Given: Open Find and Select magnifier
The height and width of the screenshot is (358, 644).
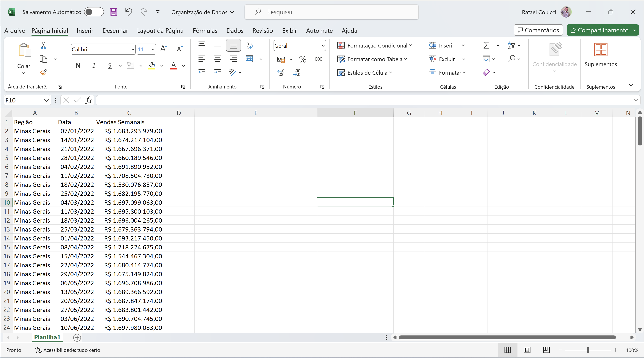Looking at the screenshot, I should click(512, 59).
